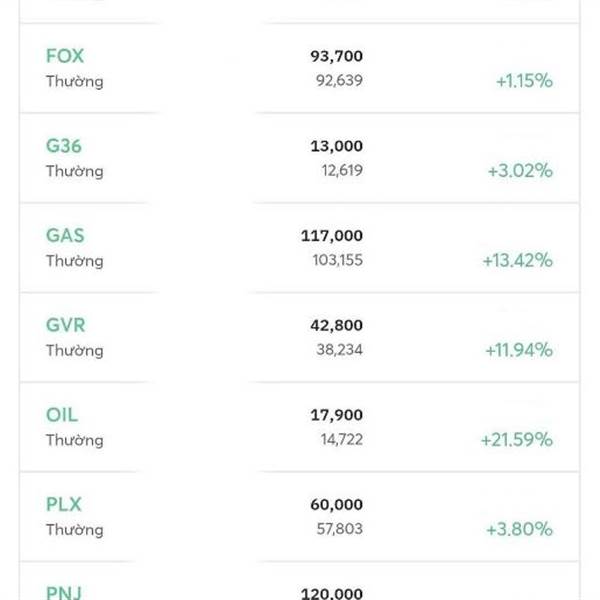
Task: Select the Thường label under OIL
Action: click(x=74, y=440)
